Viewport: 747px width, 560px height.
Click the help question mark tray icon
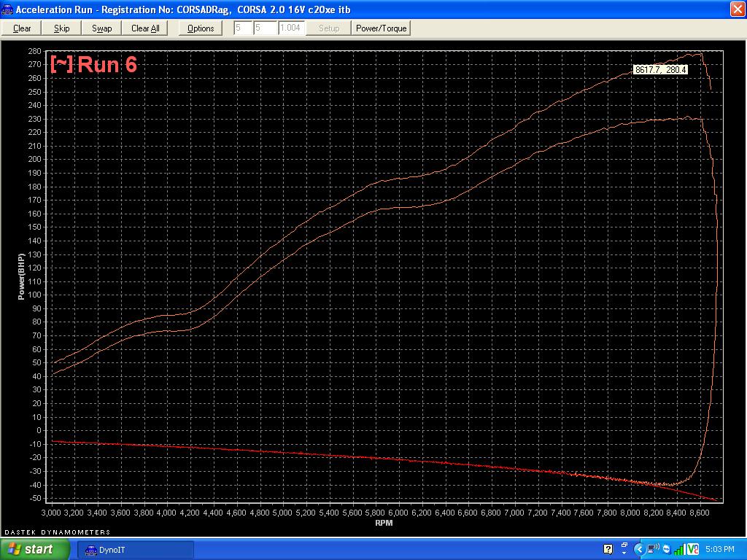pos(608,549)
